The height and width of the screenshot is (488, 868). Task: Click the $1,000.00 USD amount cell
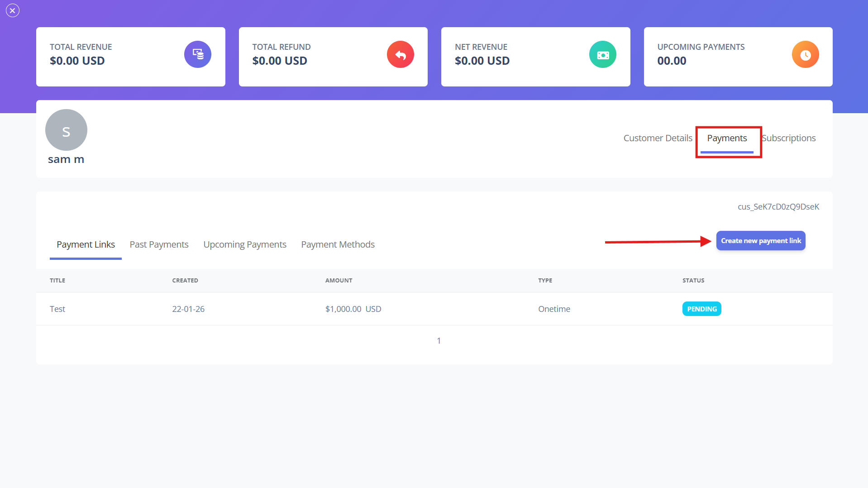tap(353, 309)
